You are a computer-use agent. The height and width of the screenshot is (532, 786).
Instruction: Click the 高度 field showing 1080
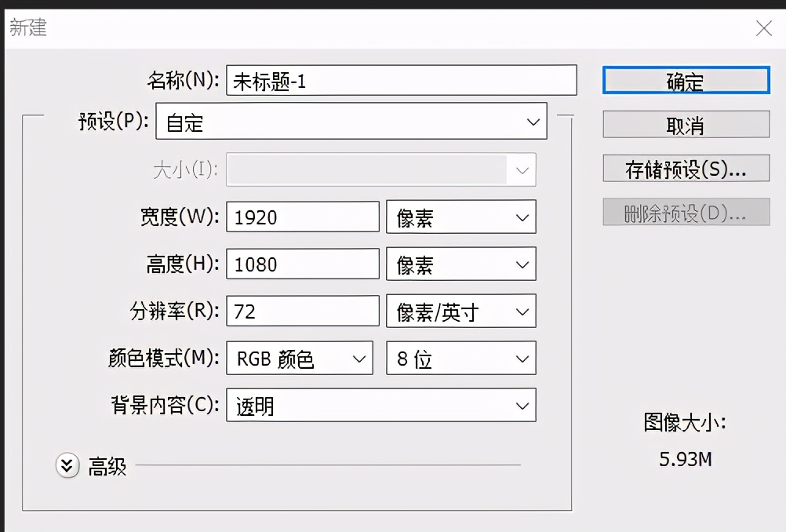click(302, 264)
